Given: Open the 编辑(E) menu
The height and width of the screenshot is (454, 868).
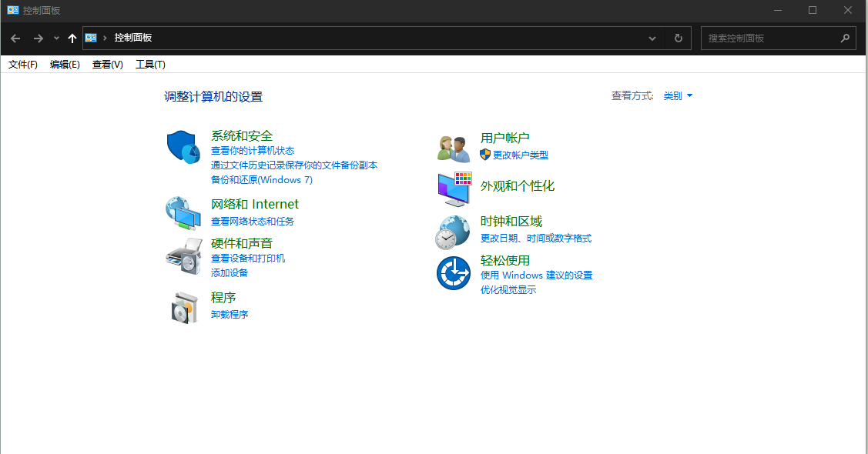Looking at the screenshot, I should point(65,64).
